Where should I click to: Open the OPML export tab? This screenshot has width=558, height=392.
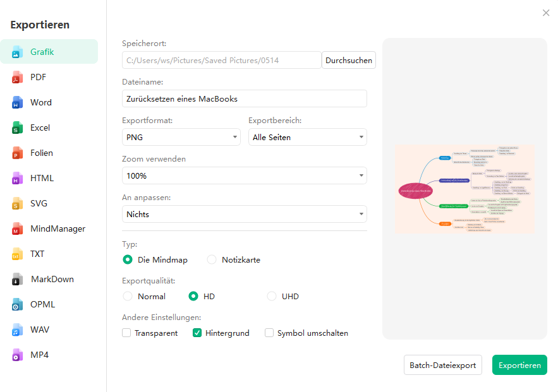pyautogui.click(x=42, y=304)
